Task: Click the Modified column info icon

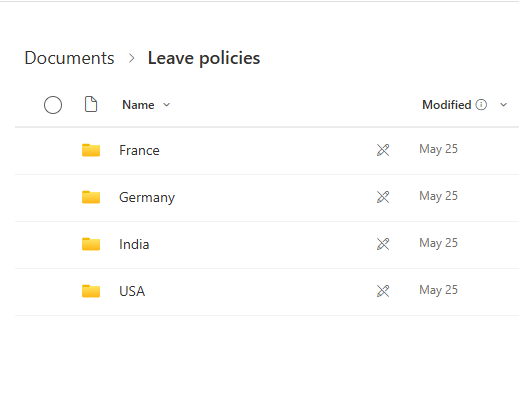Action: [481, 105]
